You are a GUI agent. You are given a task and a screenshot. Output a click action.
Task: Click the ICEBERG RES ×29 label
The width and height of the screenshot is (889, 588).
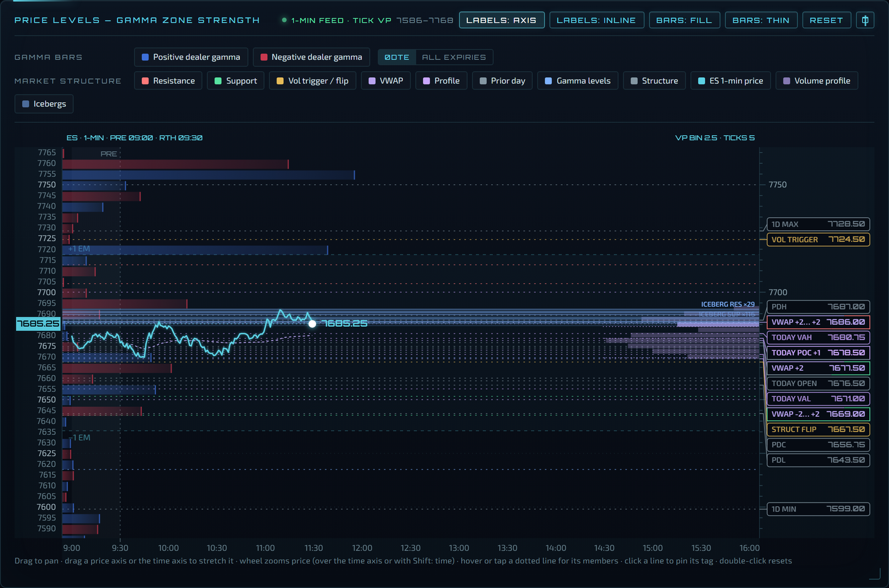pyautogui.click(x=728, y=305)
